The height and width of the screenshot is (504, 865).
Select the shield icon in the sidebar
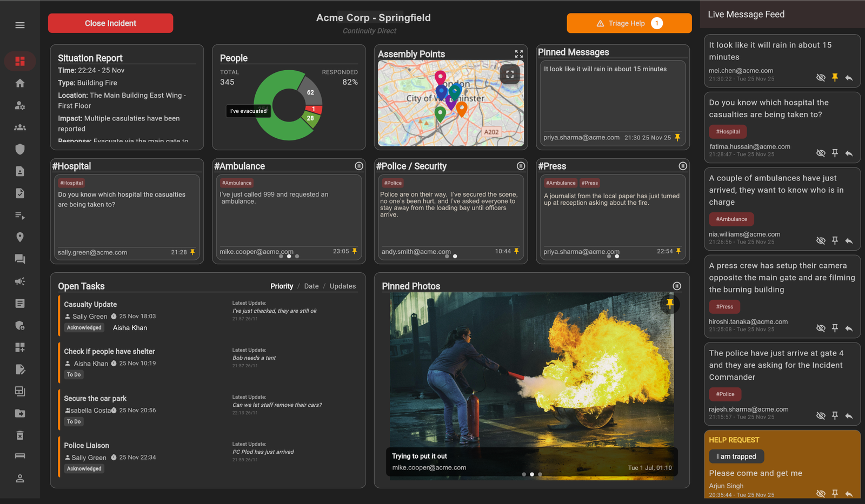point(20,149)
